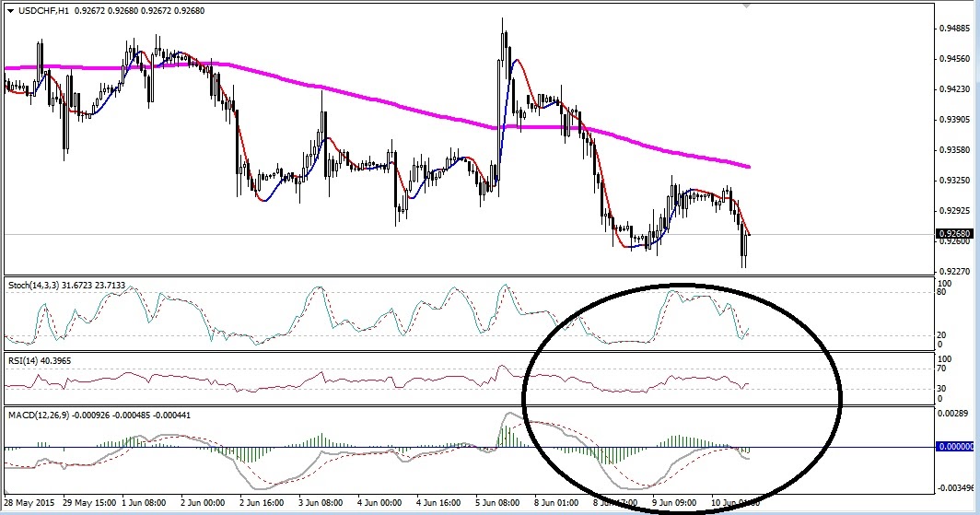Click the triangle arrow beside USDCHF,H1
This screenshot has width=980, height=515.
point(11,11)
